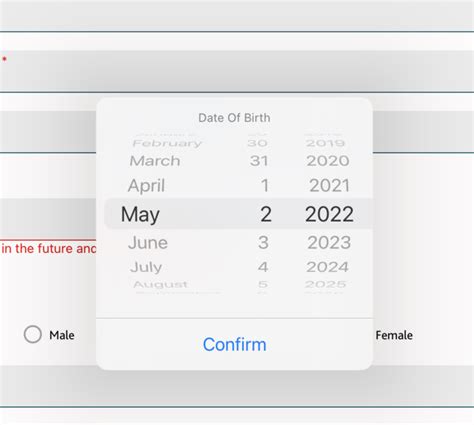Tap the Male option label
The width and height of the screenshot is (474, 425).
(x=62, y=335)
